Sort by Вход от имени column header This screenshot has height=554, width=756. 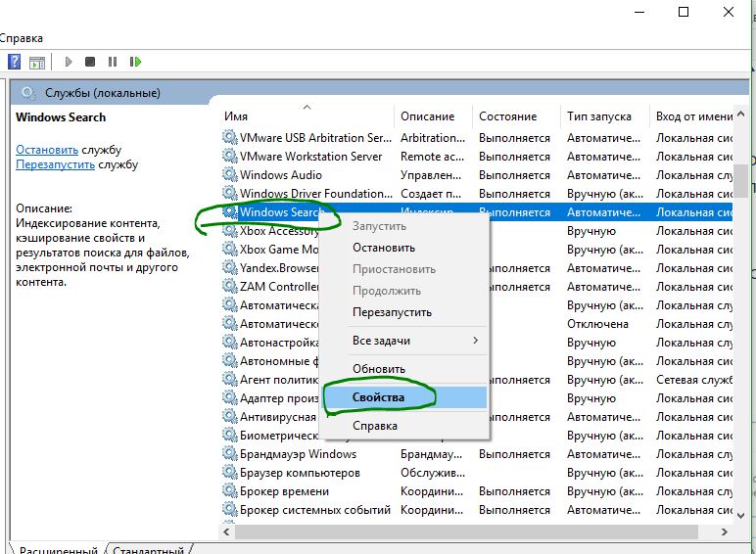(692, 116)
